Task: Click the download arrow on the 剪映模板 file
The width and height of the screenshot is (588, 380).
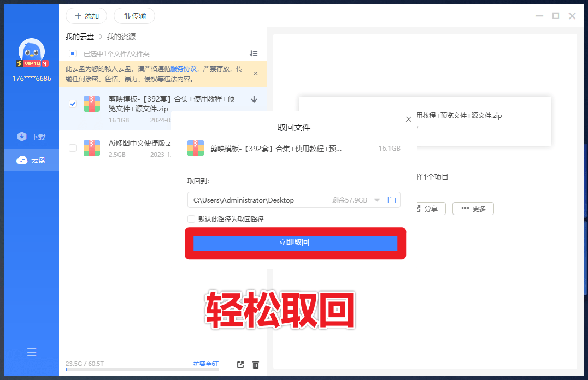Action: pos(253,99)
